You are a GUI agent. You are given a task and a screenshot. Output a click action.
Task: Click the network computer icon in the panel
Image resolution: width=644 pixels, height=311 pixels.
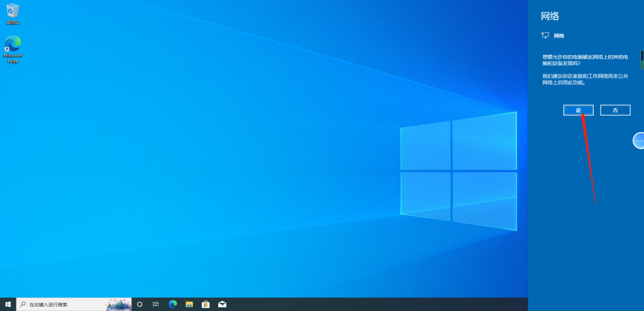click(545, 36)
